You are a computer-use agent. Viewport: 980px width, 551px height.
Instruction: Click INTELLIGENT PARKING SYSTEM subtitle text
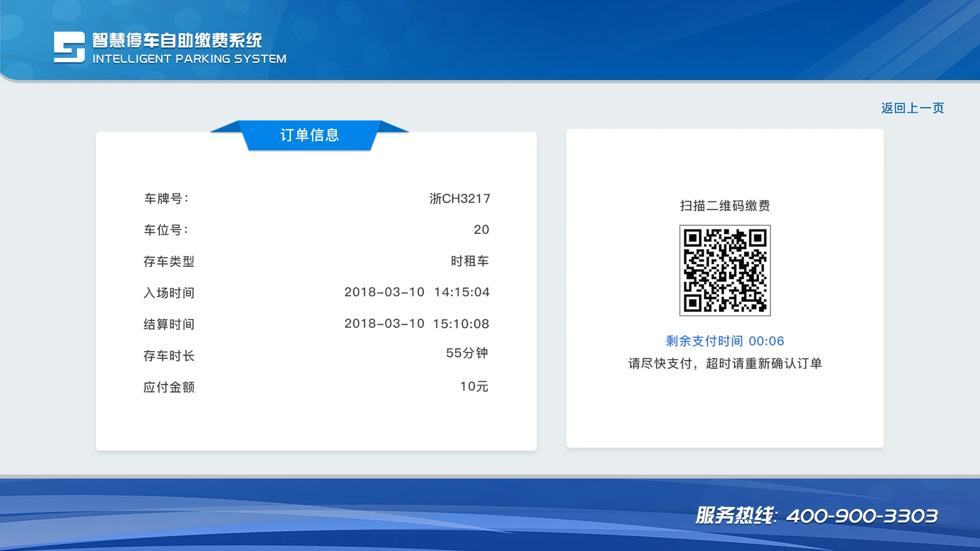[x=189, y=59]
